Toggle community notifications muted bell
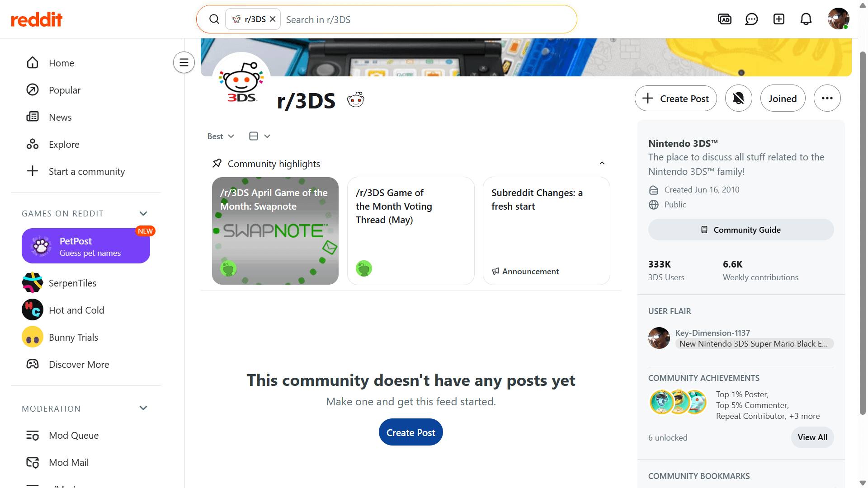This screenshot has width=868, height=488. point(739,99)
